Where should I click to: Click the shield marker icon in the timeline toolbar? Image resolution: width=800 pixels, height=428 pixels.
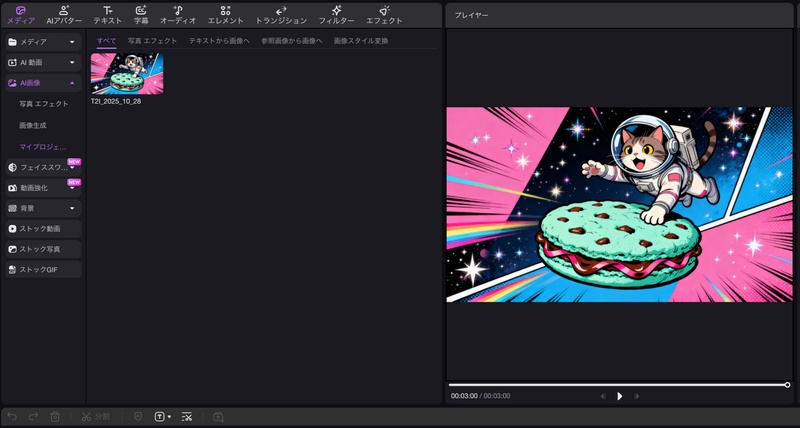tap(138, 417)
